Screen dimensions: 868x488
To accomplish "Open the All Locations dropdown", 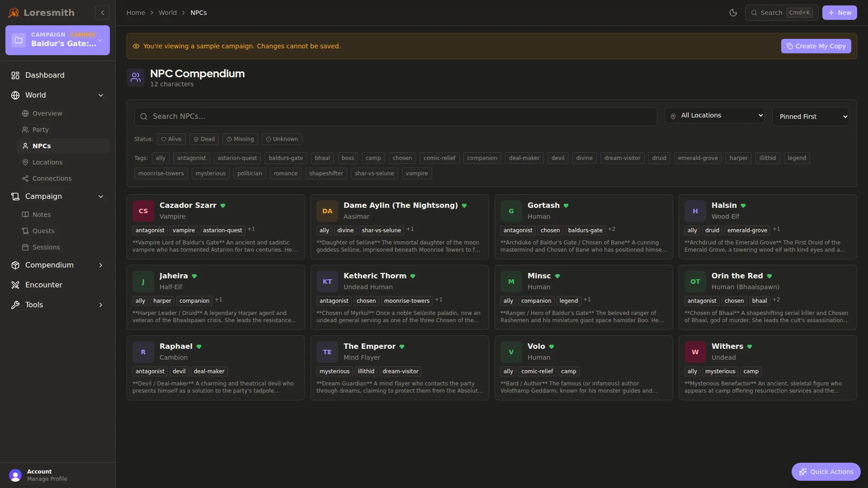I will (714, 115).
